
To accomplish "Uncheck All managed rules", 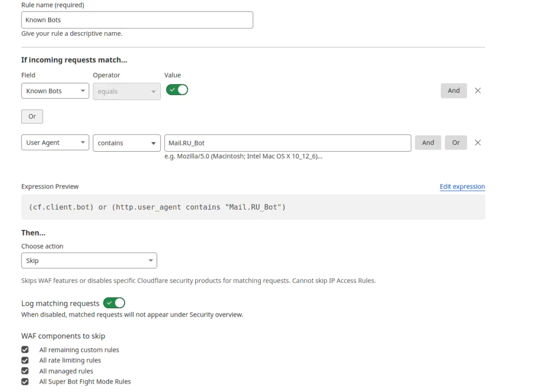I will click(25, 370).
